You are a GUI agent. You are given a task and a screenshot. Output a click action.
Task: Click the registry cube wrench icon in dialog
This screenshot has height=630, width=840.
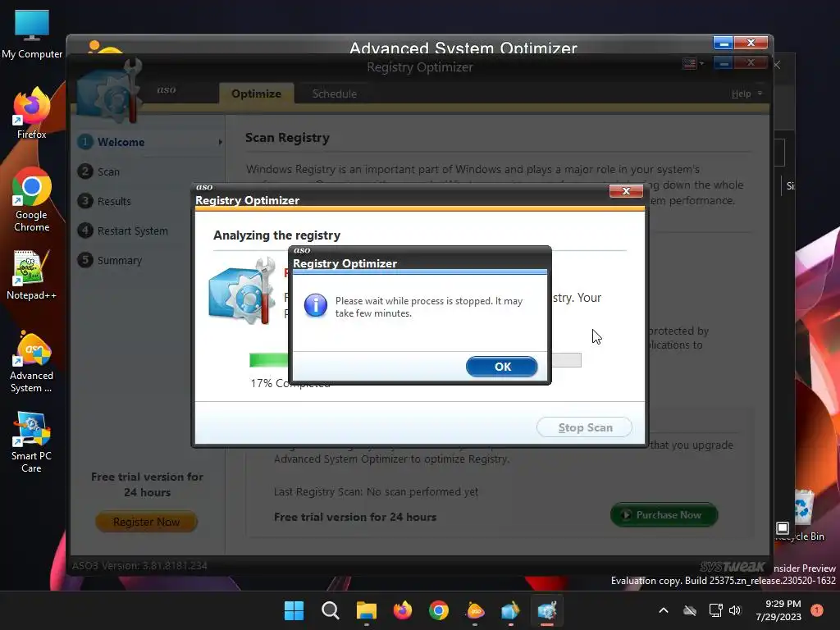pyautogui.click(x=242, y=291)
